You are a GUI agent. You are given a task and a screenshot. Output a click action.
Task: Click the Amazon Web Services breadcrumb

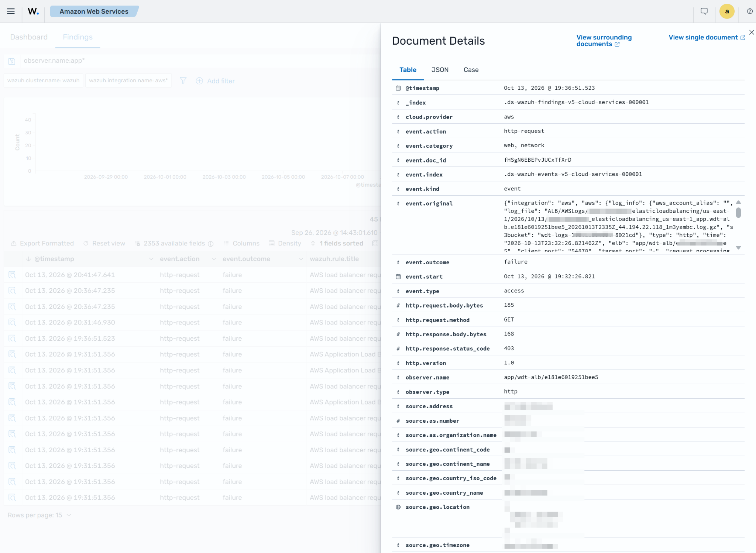[x=94, y=11]
